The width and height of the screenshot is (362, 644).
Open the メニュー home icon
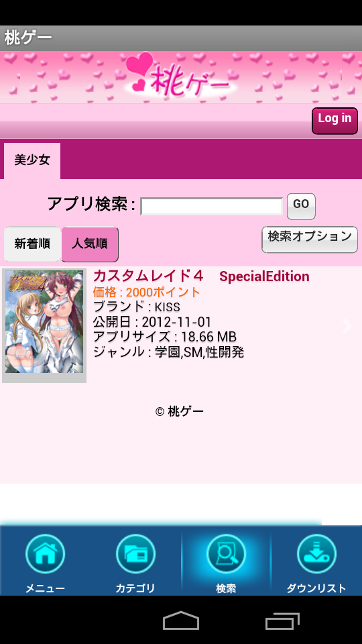pyautogui.click(x=45, y=553)
